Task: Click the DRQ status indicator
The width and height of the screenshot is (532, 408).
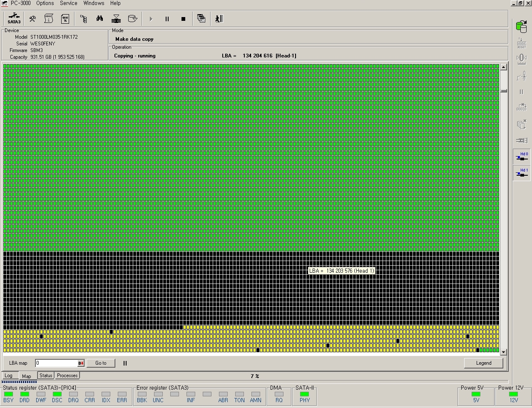Action: click(x=73, y=394)
